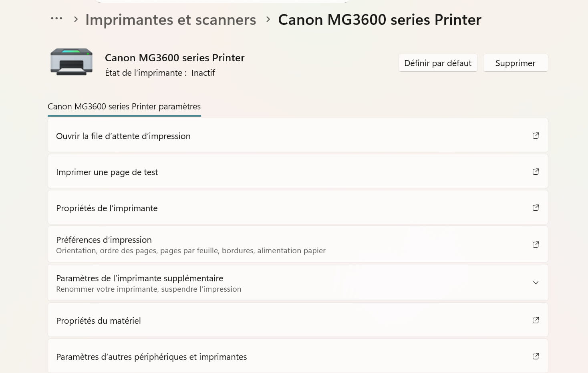Viewport: 588px width, 373px height.
Task: Click external-link icon beside Propriétés du matériel
Action: [536, 320]
